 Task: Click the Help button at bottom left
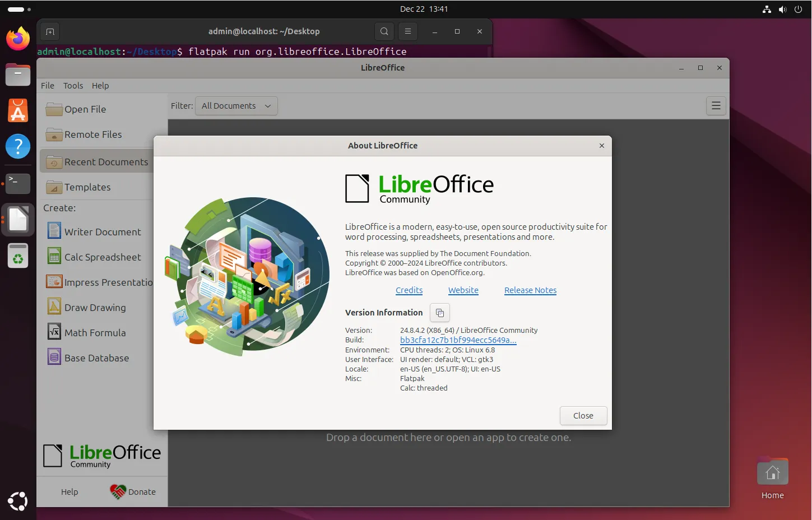(69, 491)
